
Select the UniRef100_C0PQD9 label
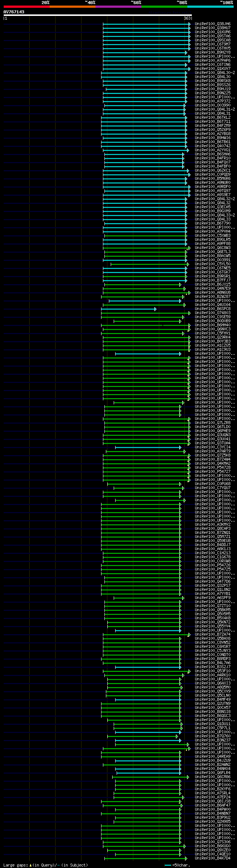(x=213, y=175)
